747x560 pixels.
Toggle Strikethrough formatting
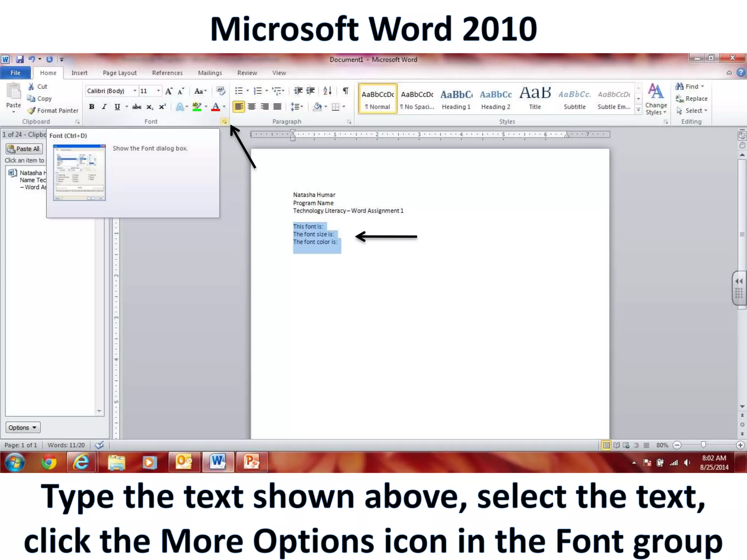point(137,107)
